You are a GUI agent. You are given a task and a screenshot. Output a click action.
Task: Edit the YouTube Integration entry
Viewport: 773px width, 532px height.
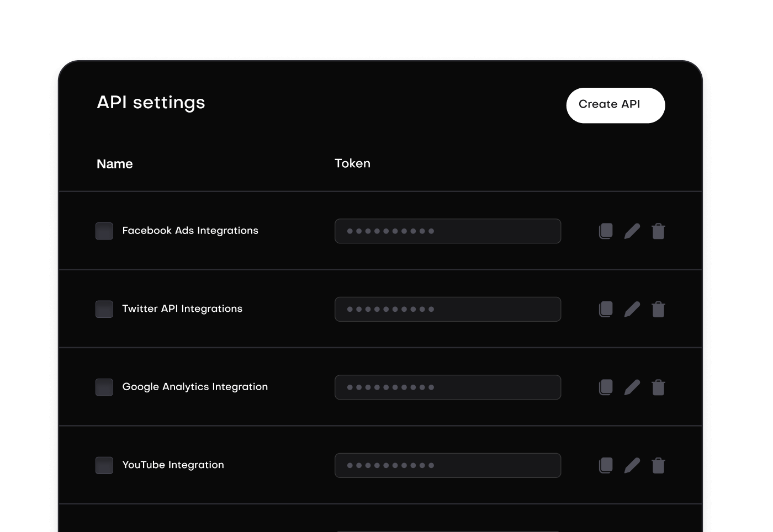632,465
